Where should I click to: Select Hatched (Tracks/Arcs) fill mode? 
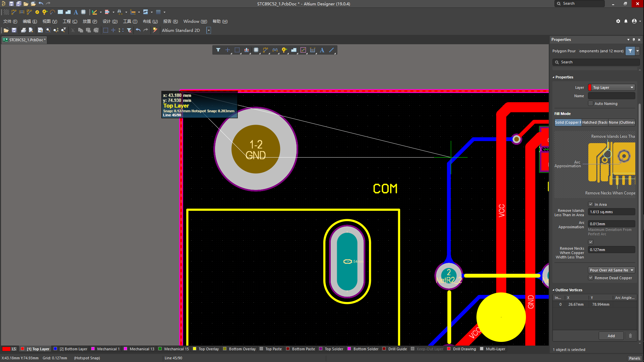click(595, 122)
